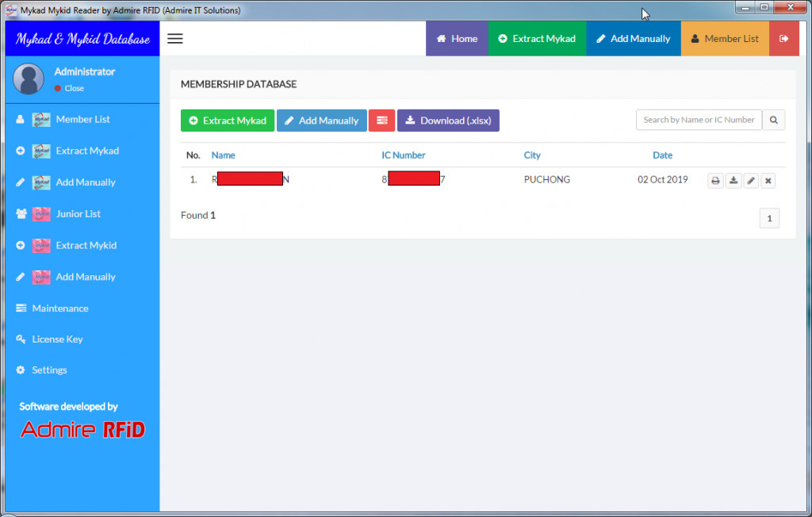Delete the member row with X icon
Viewport: 812px width, 517px height.
(768, 181)
